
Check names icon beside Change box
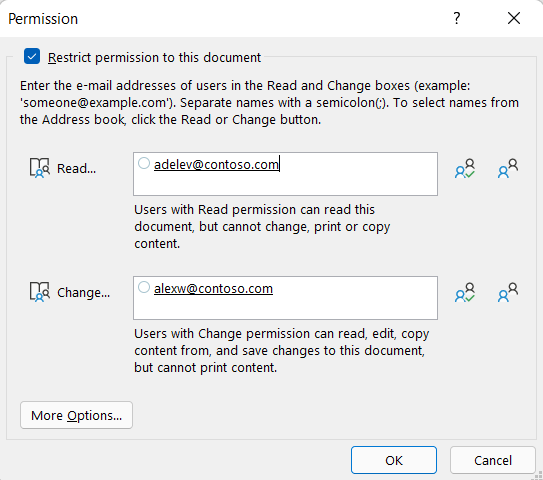tap(465, 292)
